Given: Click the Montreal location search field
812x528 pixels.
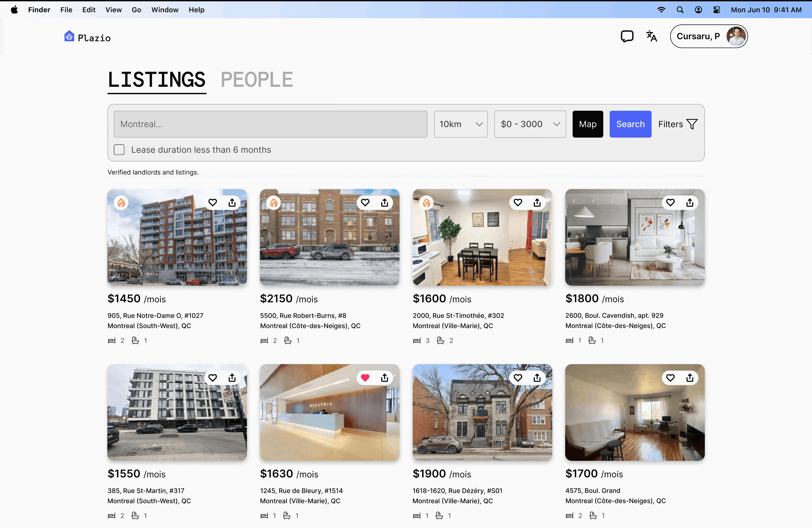Looking at the screenshot, I should 270,124.
